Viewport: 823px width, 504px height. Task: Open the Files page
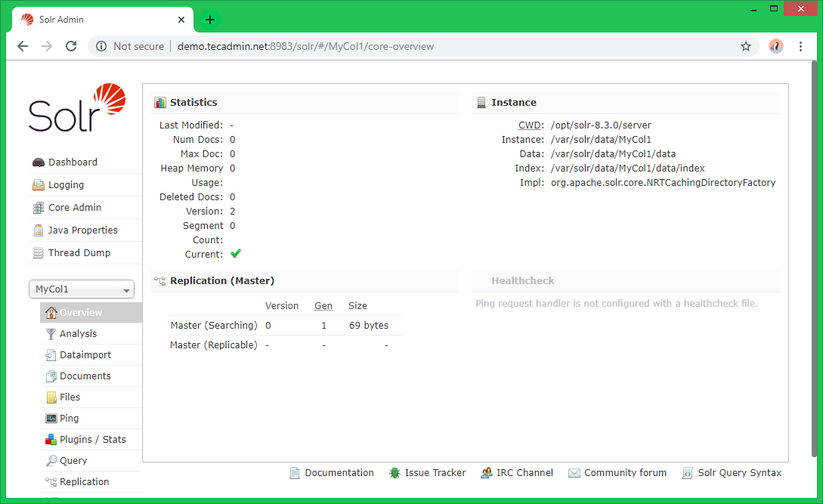(70, 397)
